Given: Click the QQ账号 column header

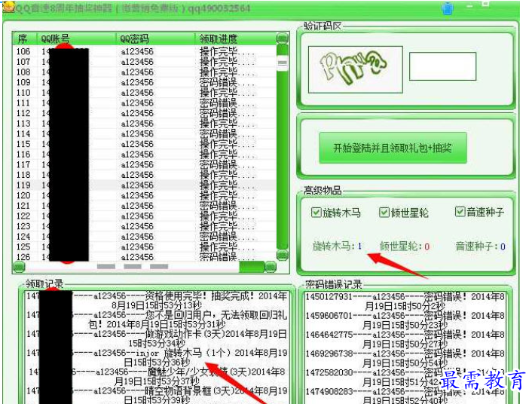Looking at the screenshot, I should click(x=76, y=38).
